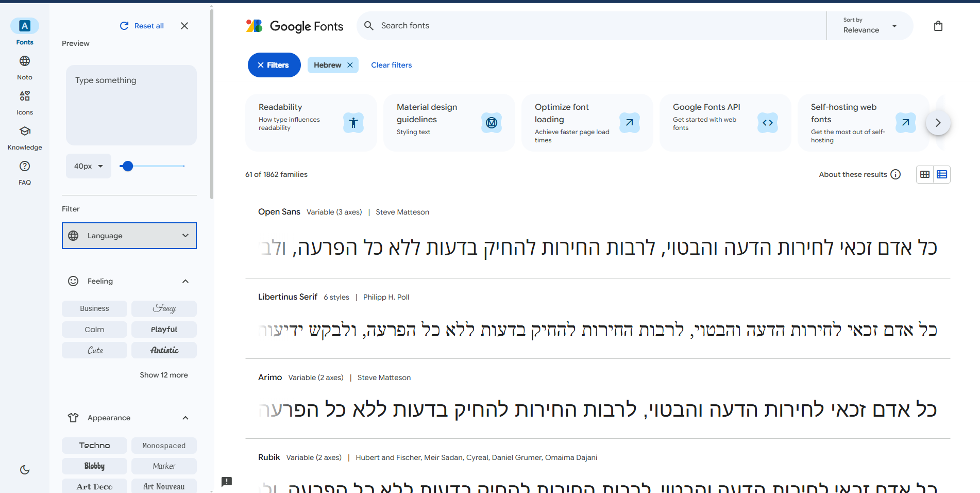Switch results to grid view
This screenshot has height=493, width=980.
(924, 174)
